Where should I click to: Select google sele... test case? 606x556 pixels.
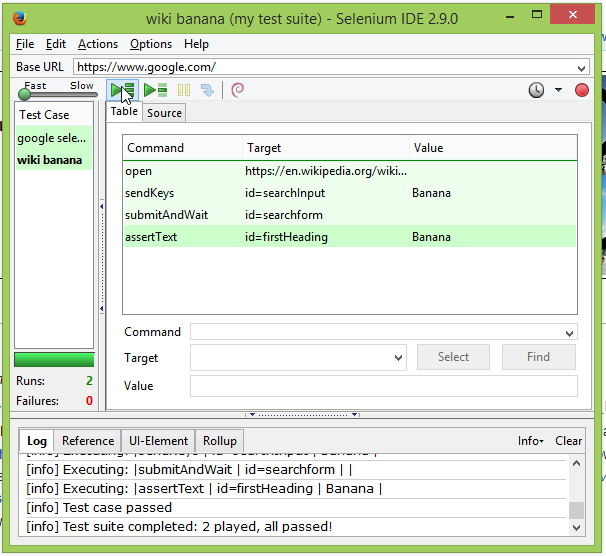[x=54, y=138]
